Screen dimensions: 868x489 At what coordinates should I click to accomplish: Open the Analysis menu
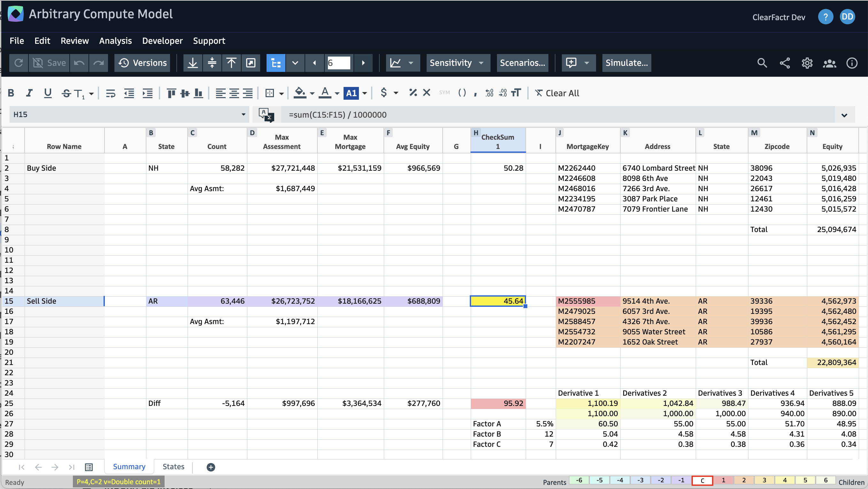pos(115,41)
